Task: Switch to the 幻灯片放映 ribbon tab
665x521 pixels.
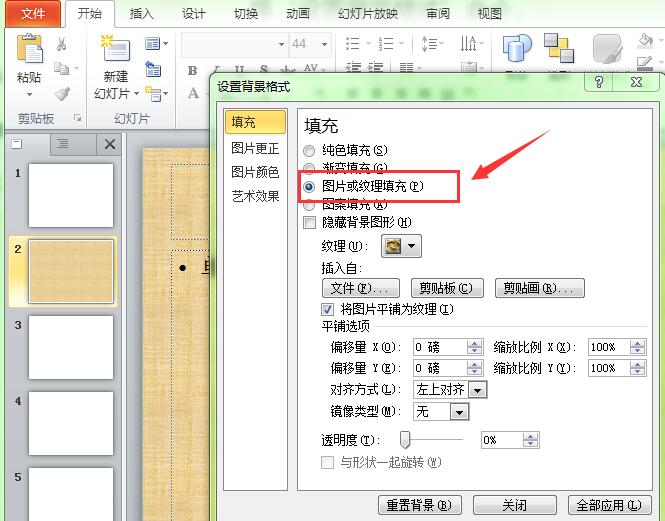Action: pos(368,14)
